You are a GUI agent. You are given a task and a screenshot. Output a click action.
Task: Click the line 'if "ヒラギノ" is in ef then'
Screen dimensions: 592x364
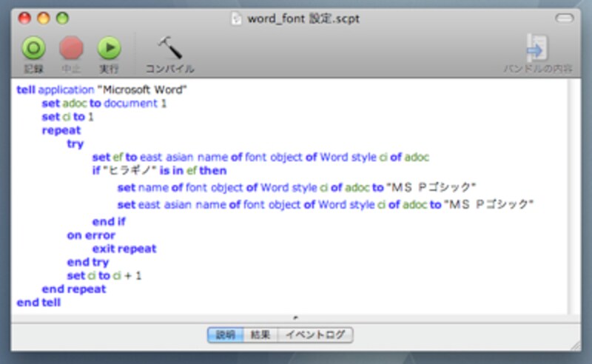click(159, 171)
